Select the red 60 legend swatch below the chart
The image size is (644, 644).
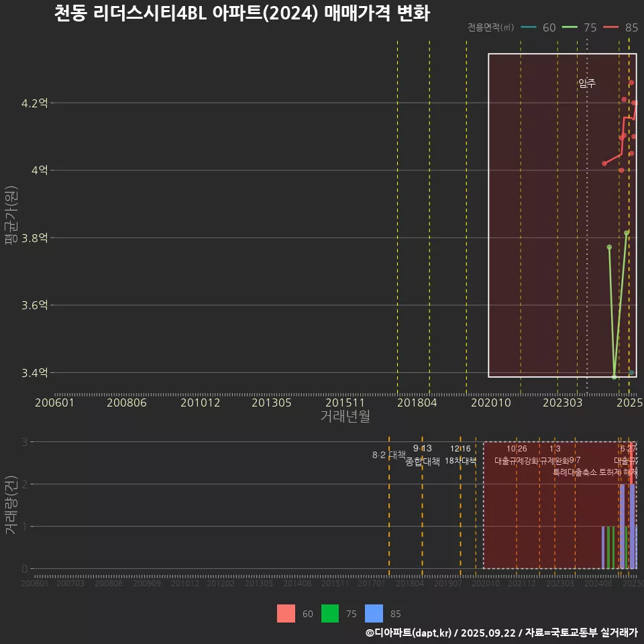pyautogui.click(x=284, y=614)
